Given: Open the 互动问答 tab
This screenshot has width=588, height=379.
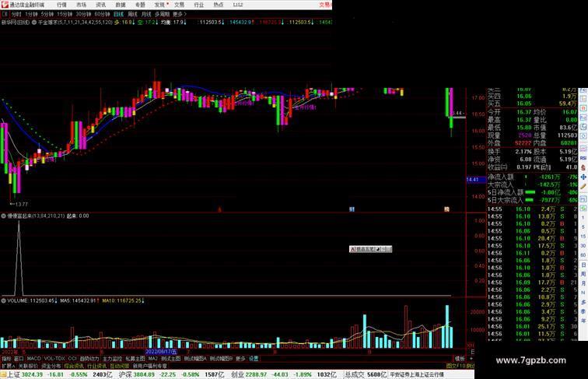Looking at the screenshot, I should [120, 366].
